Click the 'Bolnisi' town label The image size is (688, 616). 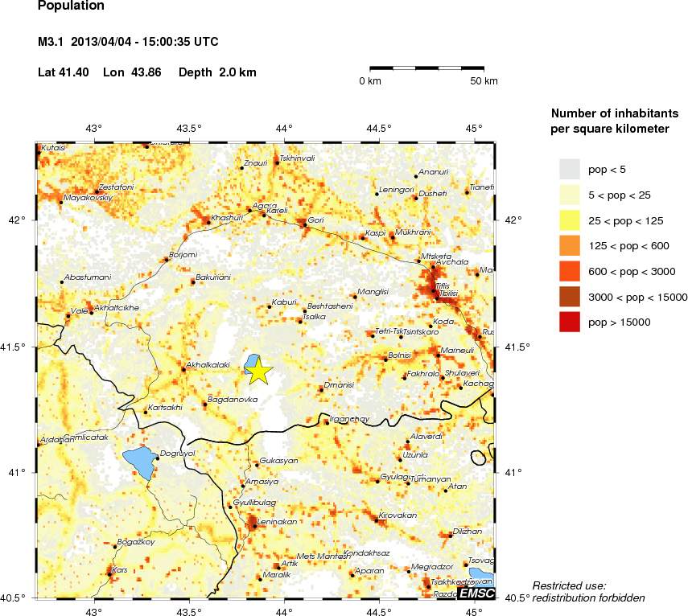point(400,355)
